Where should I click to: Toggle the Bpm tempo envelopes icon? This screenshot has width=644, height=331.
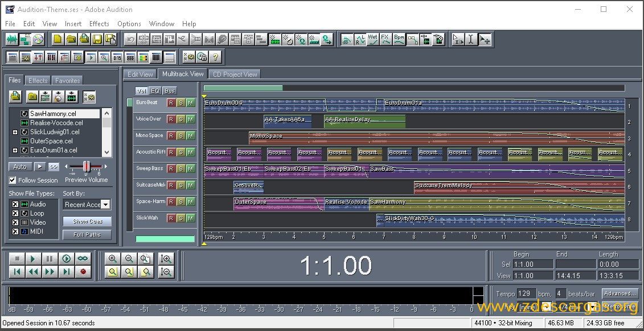point(399,39)
